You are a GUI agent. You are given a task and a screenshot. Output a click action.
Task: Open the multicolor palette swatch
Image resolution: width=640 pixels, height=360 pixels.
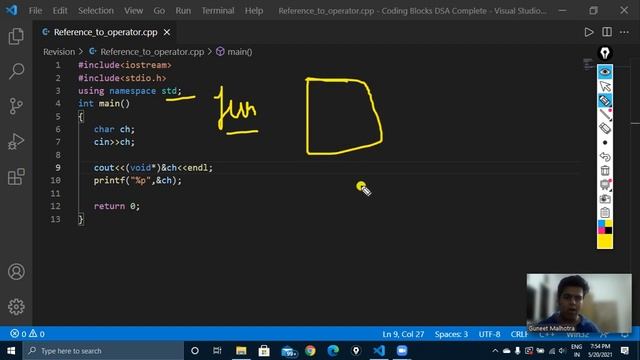[x=605, y=227]
